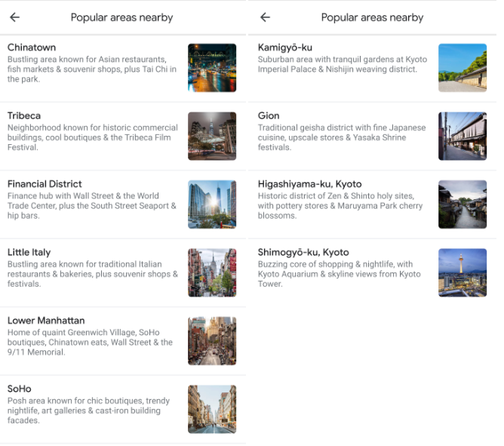The height and width of the screenshot is (446, 504).
Task: Go back from the right Popular areas screen
Action: [265, 17]
